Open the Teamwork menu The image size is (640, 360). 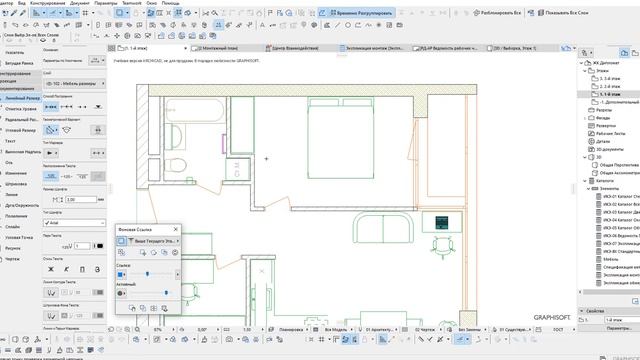pyautogui.click(x=132, y=3)
